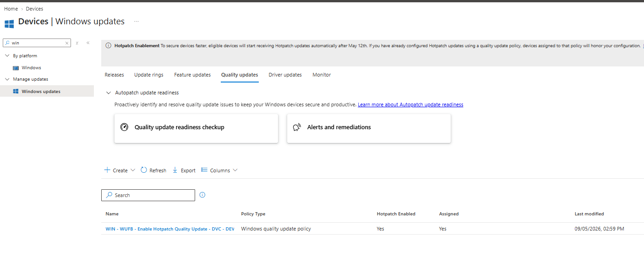Go to Home in the breadcrumb

click(x=11, y=9)
